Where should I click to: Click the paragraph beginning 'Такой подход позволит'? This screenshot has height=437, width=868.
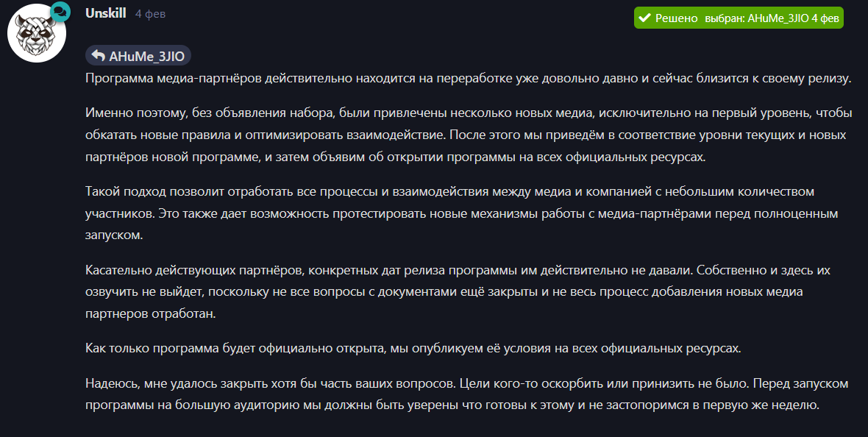point(462,213)
